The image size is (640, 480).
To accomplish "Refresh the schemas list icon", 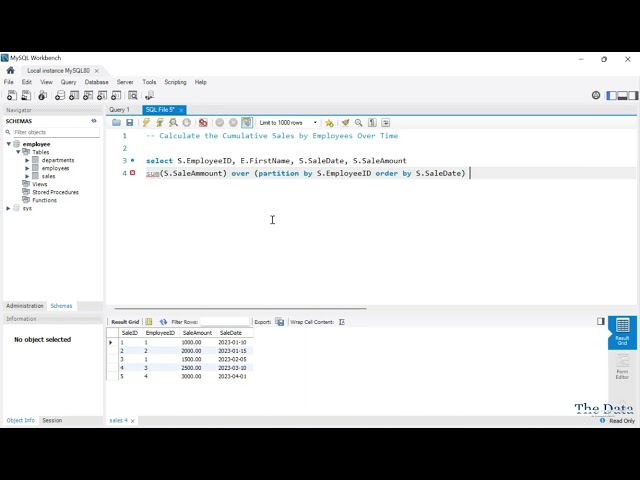I will point(94,121).
